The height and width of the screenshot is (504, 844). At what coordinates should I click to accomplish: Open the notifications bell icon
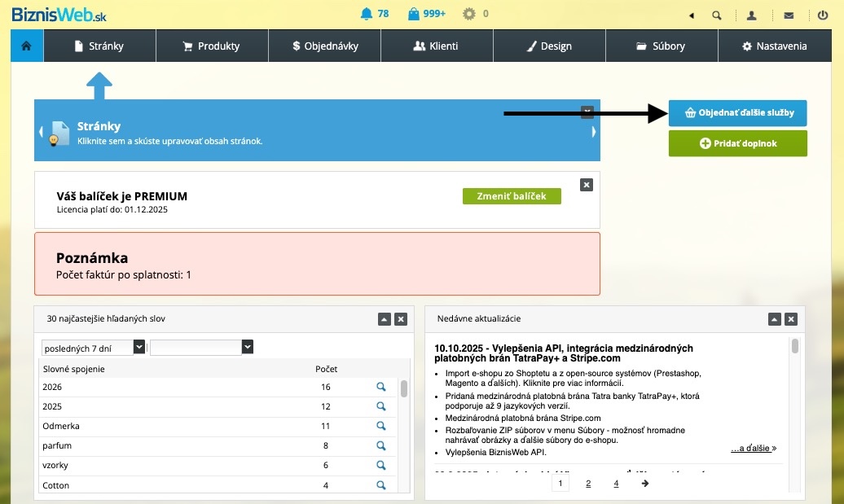coord(366,14)
